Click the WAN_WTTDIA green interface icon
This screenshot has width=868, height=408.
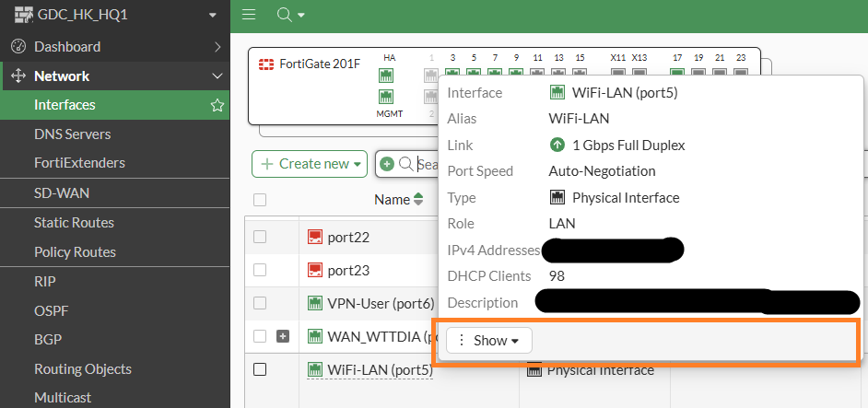click(315, 336)
